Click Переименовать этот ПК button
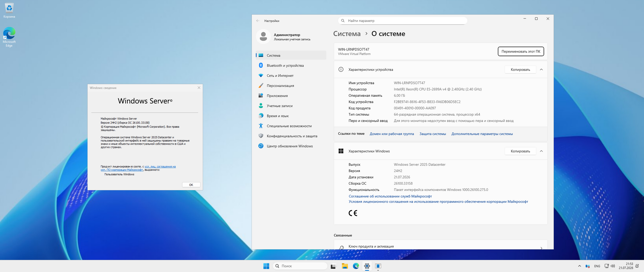The height and width of the screenshot is (272, 644). pyautogui.click(x=521, y=51)
